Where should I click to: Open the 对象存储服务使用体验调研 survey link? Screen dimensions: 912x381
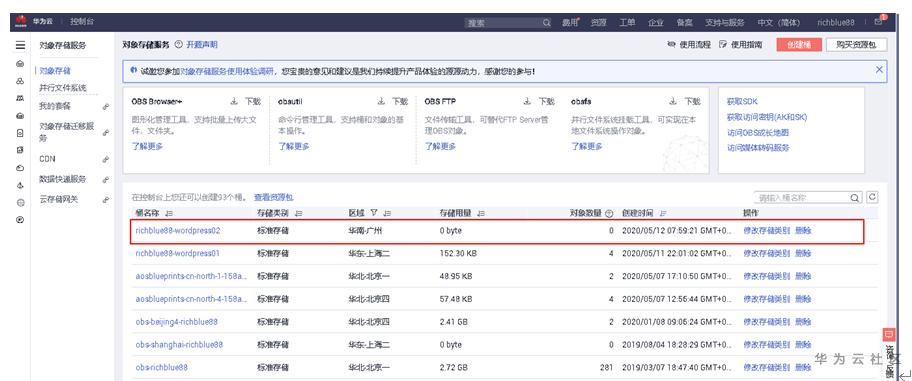(226, 71)
